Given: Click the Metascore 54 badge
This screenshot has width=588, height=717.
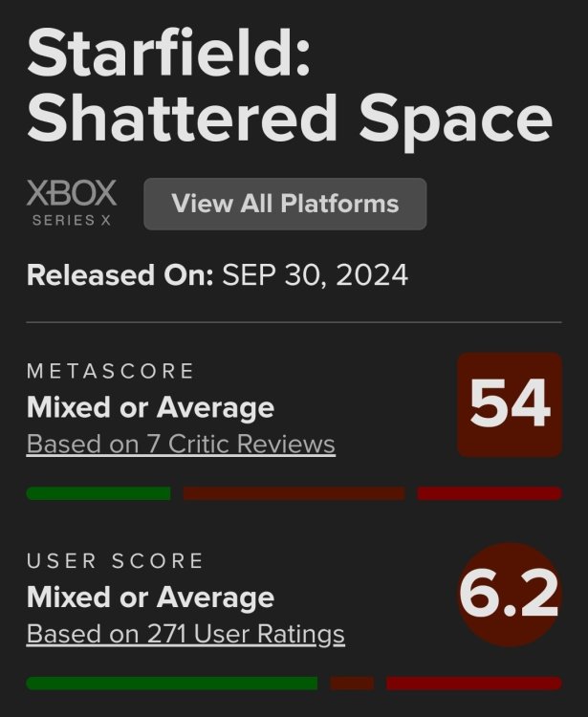Looking at the screenshot, I should [510, 404].
